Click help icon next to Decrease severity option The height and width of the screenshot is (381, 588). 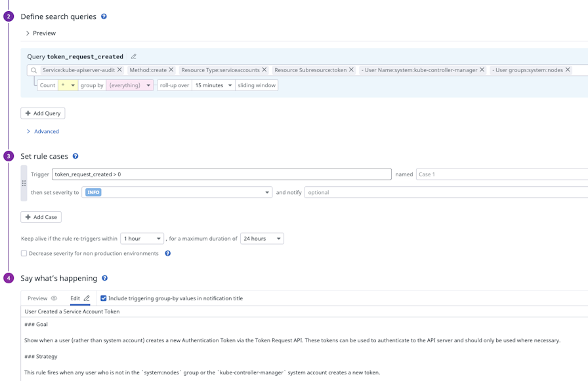(168, 253)
